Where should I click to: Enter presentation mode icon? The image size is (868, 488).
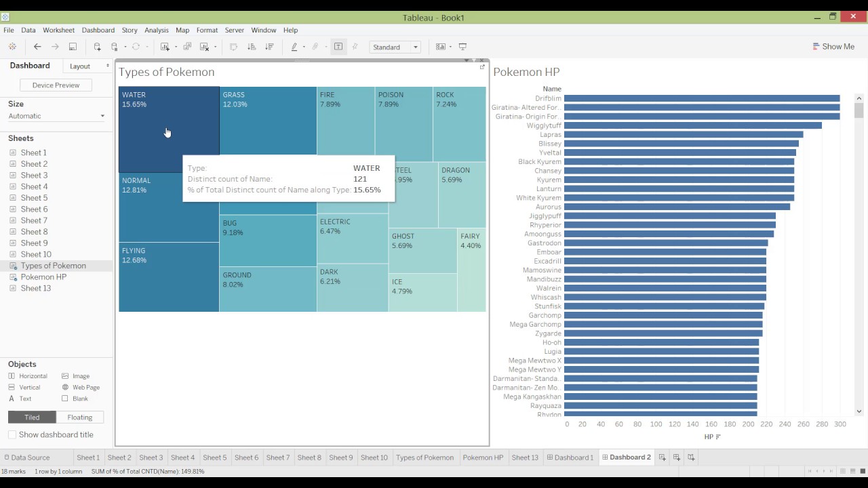pos(463,47)
